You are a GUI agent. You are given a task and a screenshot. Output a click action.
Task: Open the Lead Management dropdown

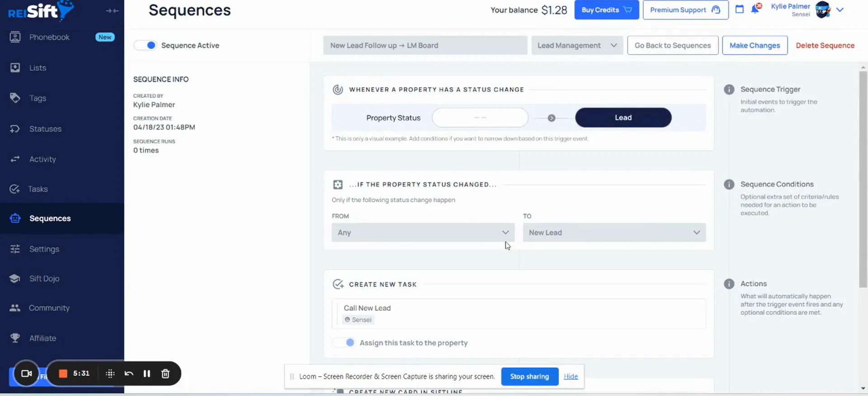pyautogui.click(x=577, y=45)
